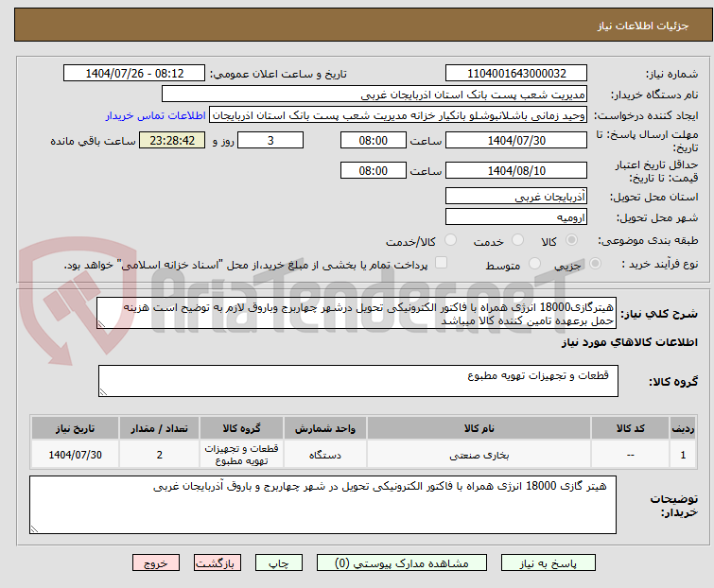Toggle the Islamic treasury payment checkbox
The image size is (714, 588).
pyautogui.click(x=441, y=263)
